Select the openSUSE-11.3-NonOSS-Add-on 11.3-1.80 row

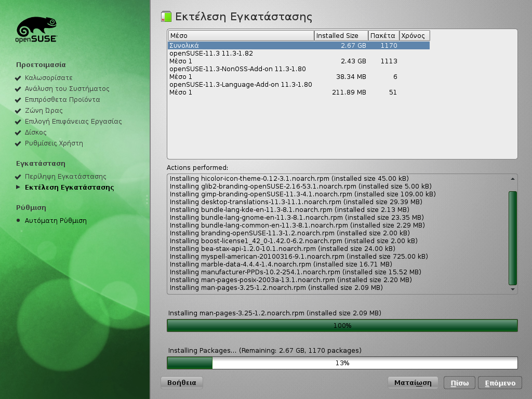coord(299,69)
